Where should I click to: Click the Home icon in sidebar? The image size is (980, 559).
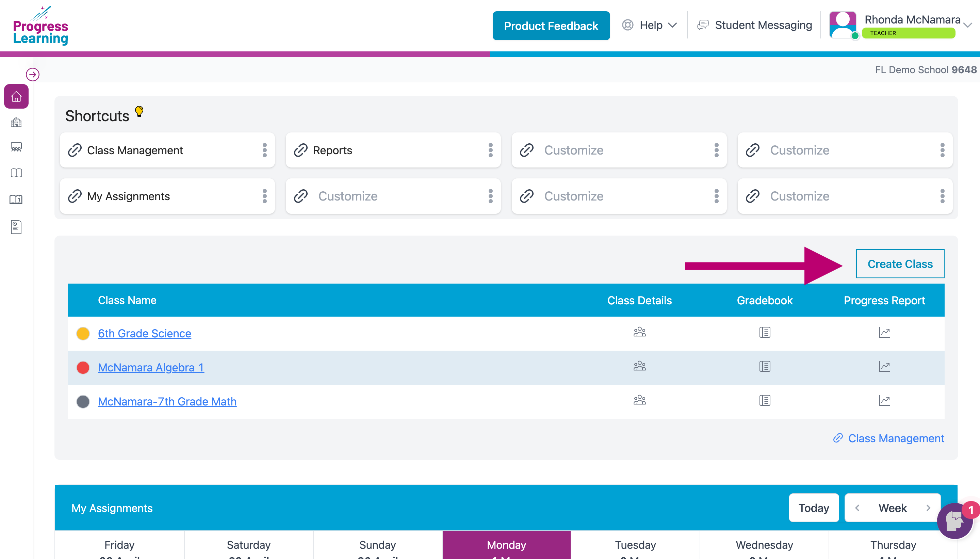(x=16, y=96)
